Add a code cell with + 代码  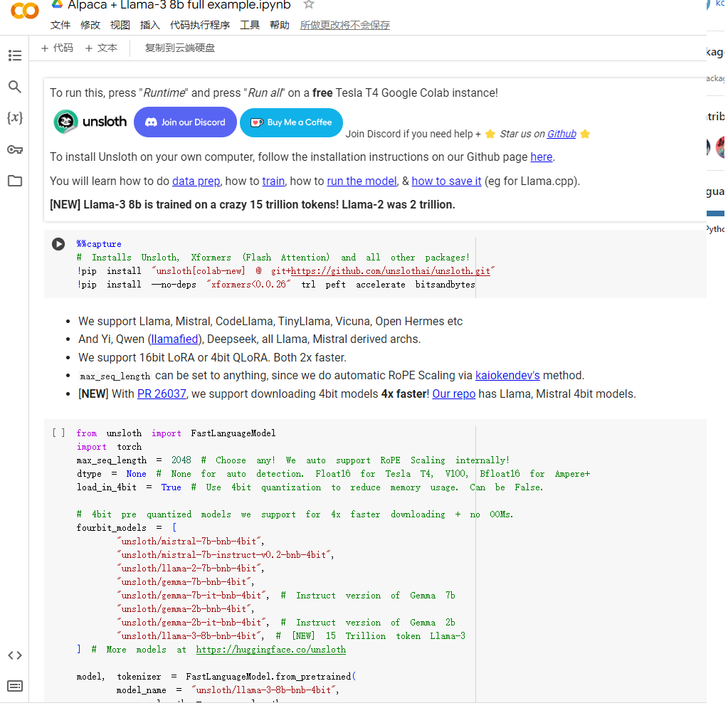click(57, 48)
